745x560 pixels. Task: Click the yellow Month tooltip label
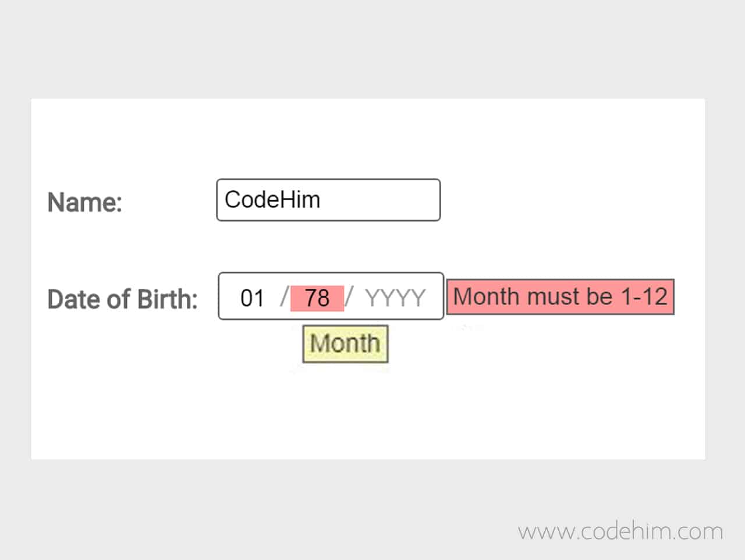pyautogui.click(x=345, y=343)
